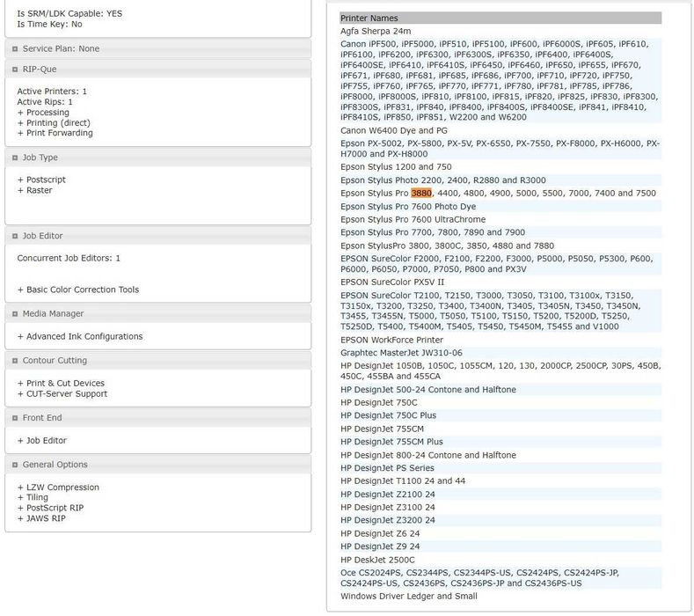Click the Canon iPF500 printer list row
Image resolution: width=694 pixels, height=616 pixels.
coord(500,81)
